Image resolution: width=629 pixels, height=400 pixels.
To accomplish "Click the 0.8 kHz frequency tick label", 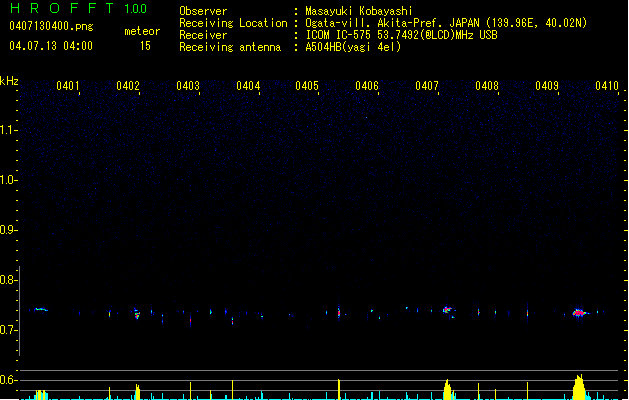I will [x=8, y=280].
